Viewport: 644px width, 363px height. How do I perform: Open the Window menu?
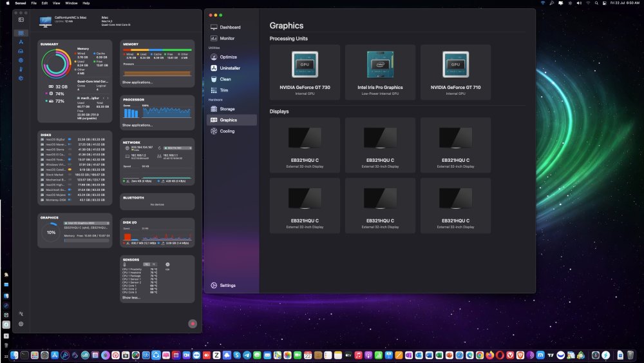tap(71, 3)
